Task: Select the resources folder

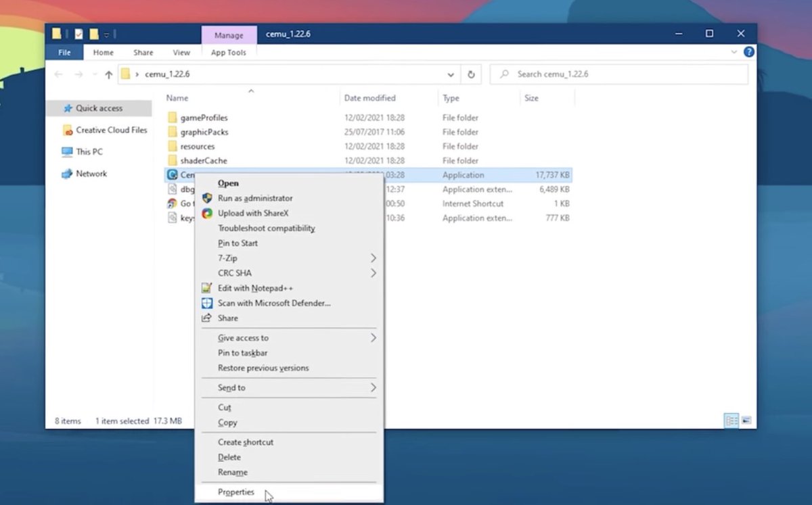Action: pos(197,146)
